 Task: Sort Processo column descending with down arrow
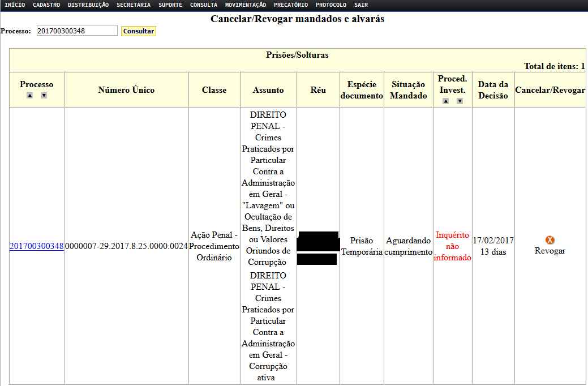tap(44, 96)
